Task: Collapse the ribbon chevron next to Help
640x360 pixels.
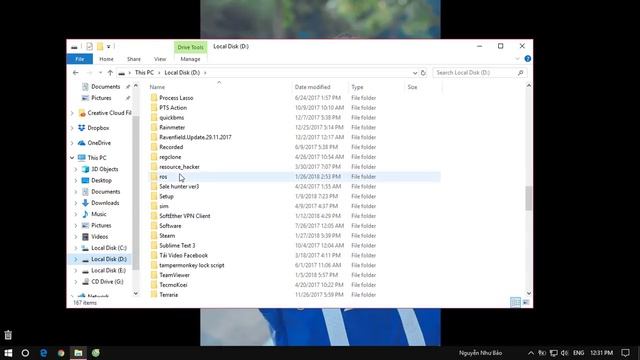Action: click(518, 59)
